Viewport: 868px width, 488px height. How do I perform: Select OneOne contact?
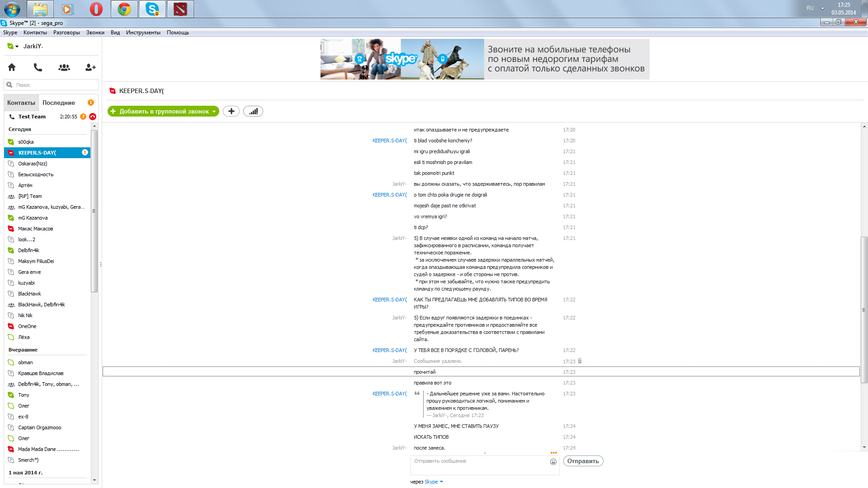[47, 326]
